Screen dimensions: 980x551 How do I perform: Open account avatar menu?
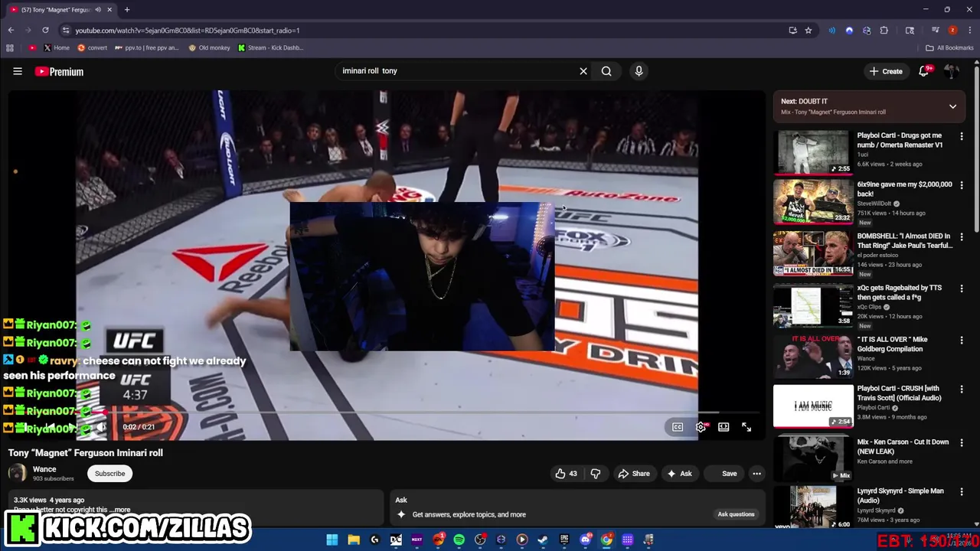click(x=952, y=71)
